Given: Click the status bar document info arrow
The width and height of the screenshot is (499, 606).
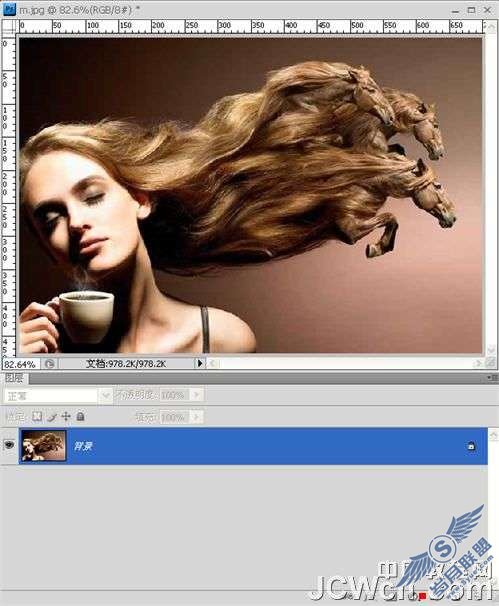Looking at the screenshot, I should pos(200,363).
